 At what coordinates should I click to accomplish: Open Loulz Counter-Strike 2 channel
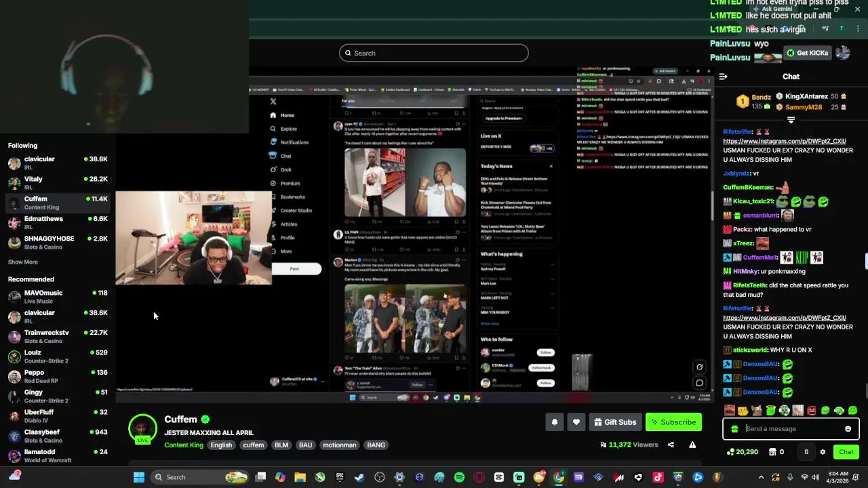[58, 357]
